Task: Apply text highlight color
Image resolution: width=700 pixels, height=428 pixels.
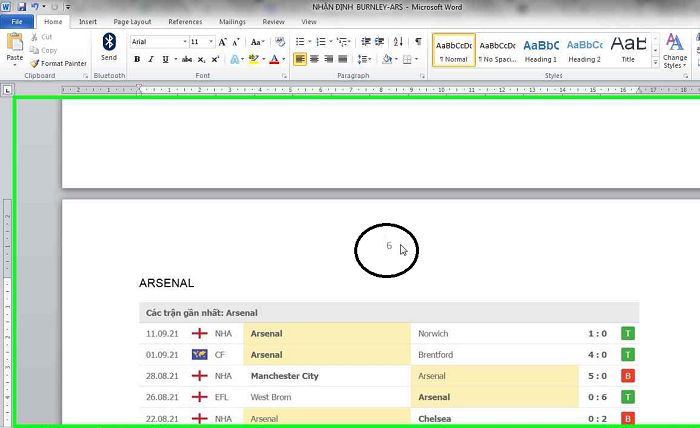Action: pos(254,59)
